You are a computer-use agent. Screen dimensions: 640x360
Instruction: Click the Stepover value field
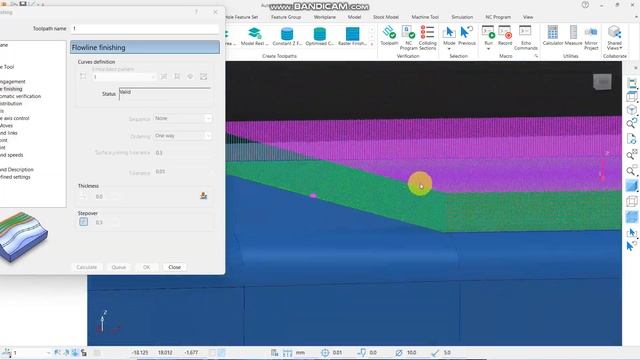click(106, 222)
